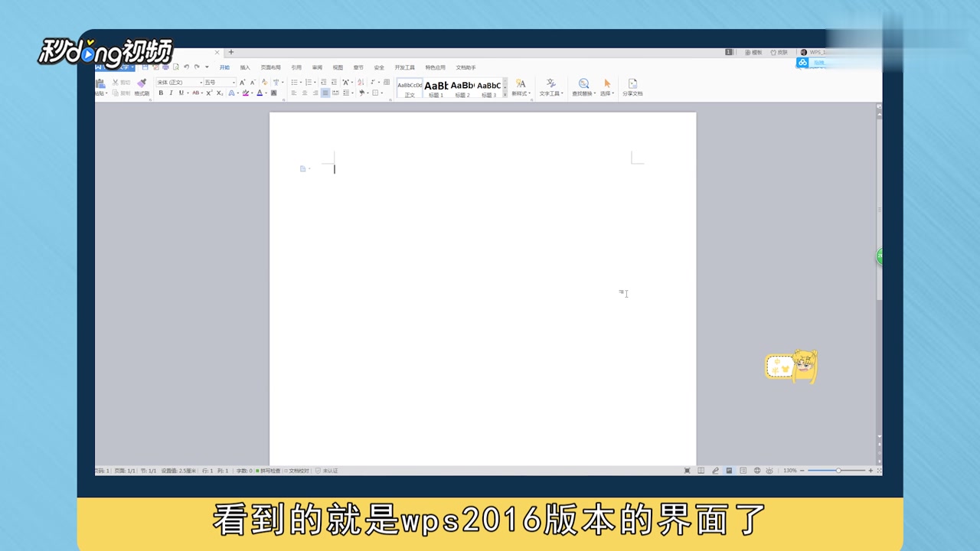Expand the line spacing dropdown
Image resolution: width=980 pixels, height=551 pixels.
click(353, 93)
